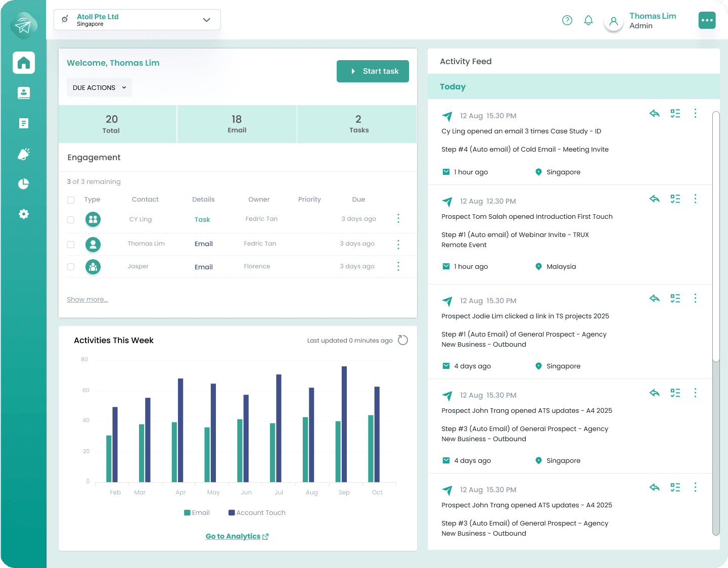Open more options for Jodie Lim activity

[x=696, y=298]
